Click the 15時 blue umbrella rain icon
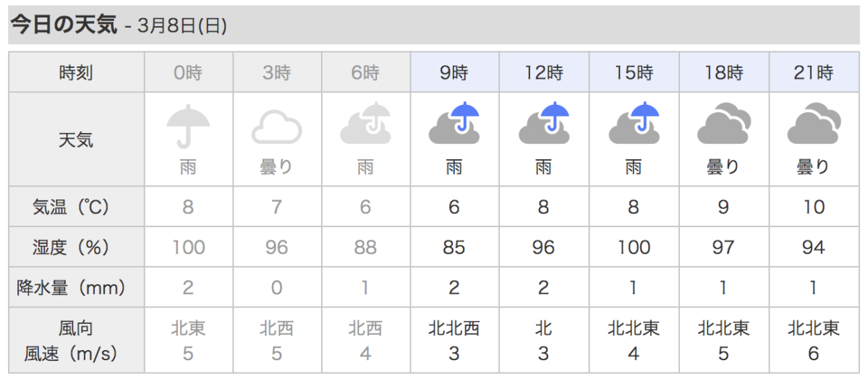 click(633, 124)
